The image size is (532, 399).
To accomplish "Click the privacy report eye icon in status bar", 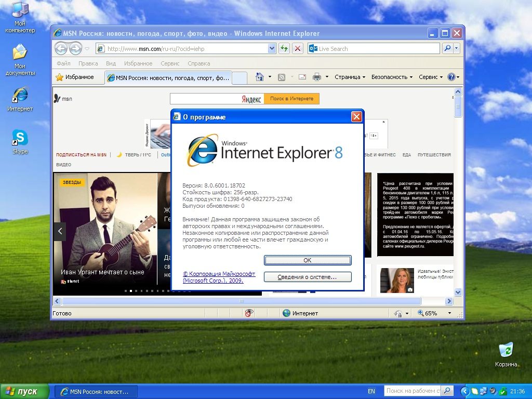I will click(249, 313).
